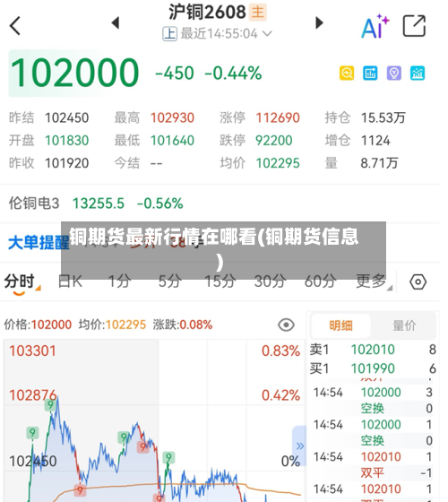The width and height of the screenshot is (448, 502).
Task: Open chart settings hexagon icon
Action: tap(418, 282)
